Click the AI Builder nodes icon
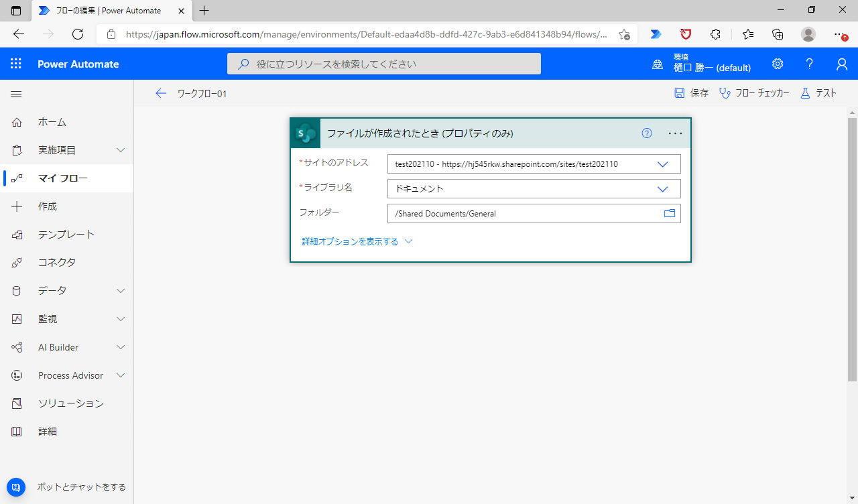 [17, 347]
